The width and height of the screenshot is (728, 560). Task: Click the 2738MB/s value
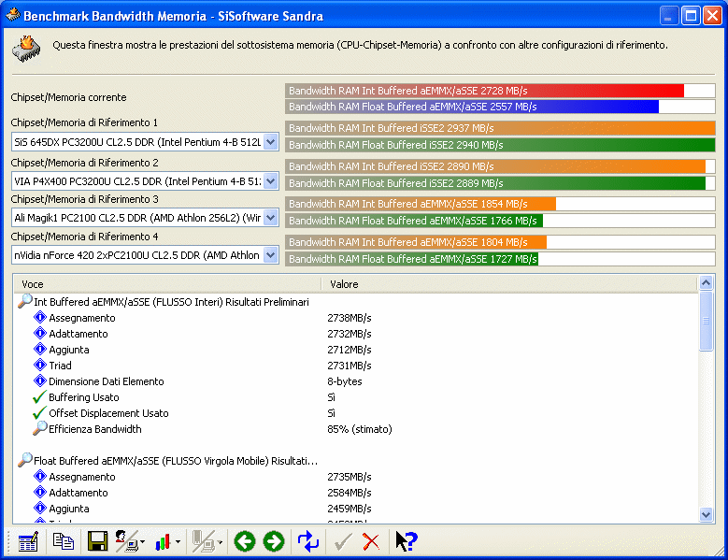click(x=350, y=318)
